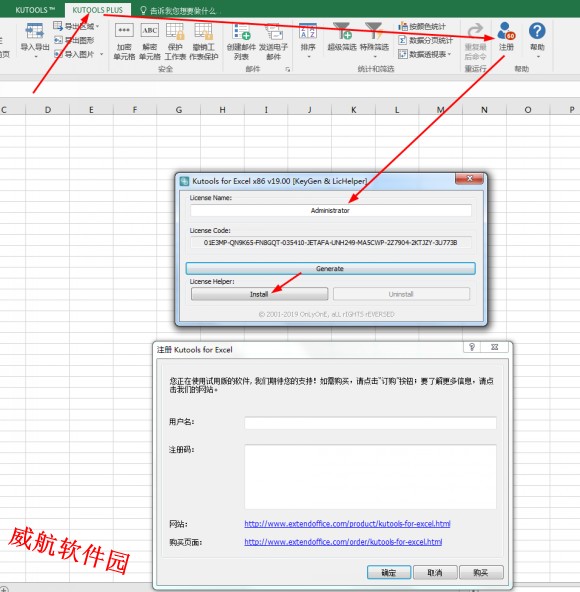Click the 购买 purchase button
580x592 pixels.
click(x=481, y=572)
